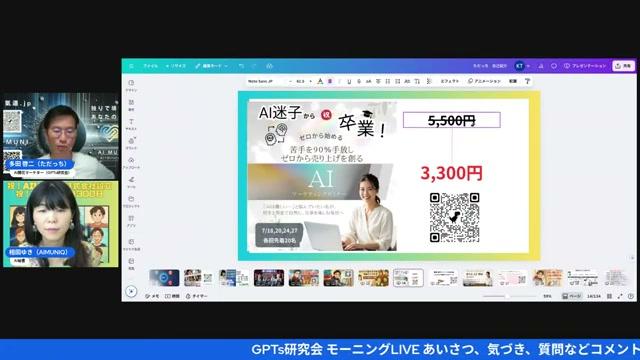Open アニメーション options

coord(484,81)
